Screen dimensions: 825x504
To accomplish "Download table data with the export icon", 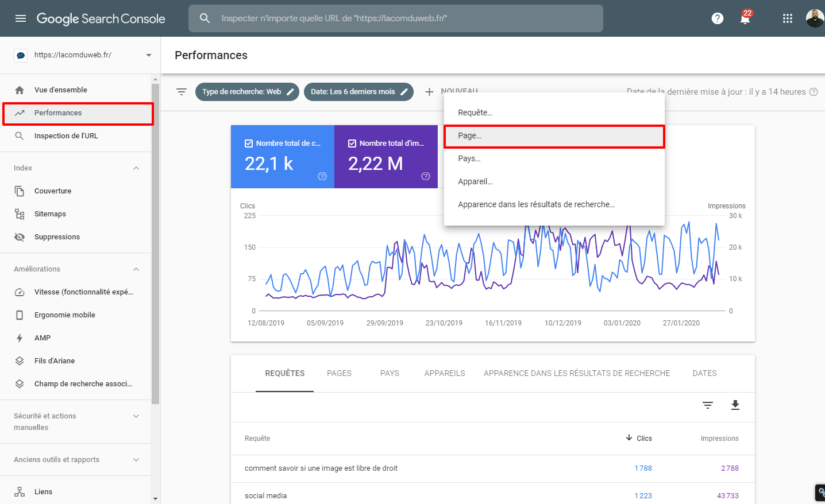I will (x=735, y=405).
